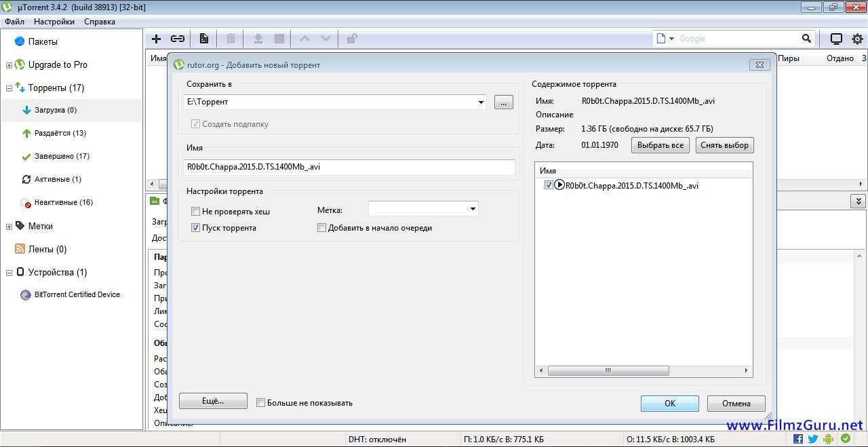Open the 'Настройки' menu

[x=54, y=22]
